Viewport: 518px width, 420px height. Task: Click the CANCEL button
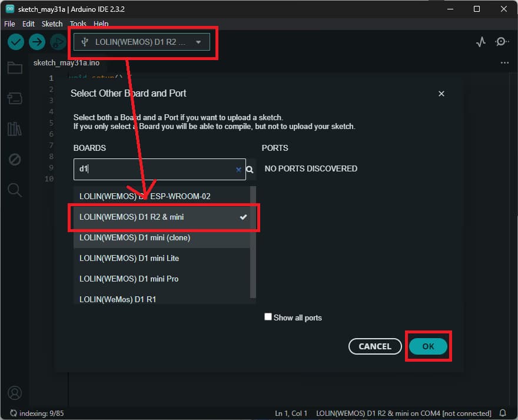coord(375,346)
